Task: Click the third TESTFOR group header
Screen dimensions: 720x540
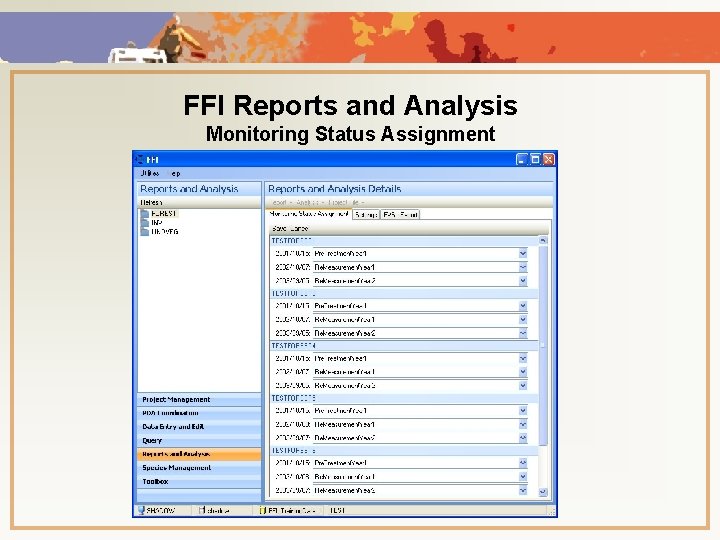Action: [x=404, y=345]
